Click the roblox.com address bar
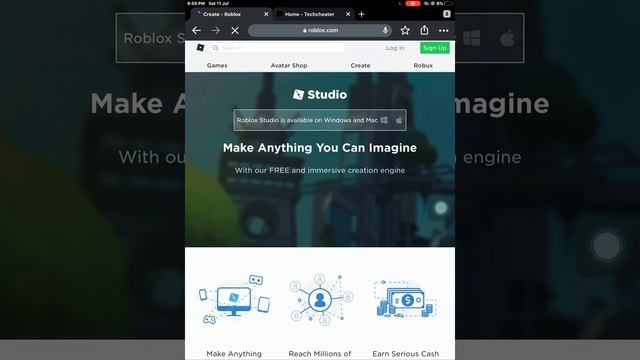Viewport: 640px width, 360px height. (320, 30)
